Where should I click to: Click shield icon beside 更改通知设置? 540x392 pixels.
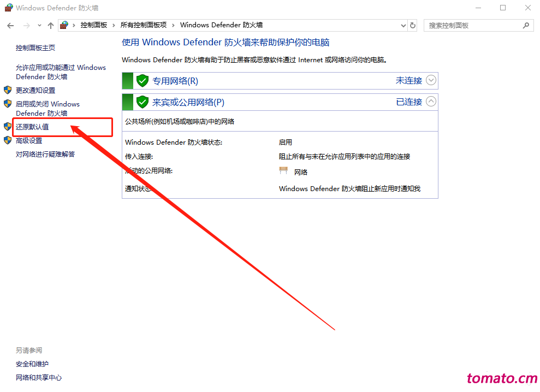[x=8, y=90]
